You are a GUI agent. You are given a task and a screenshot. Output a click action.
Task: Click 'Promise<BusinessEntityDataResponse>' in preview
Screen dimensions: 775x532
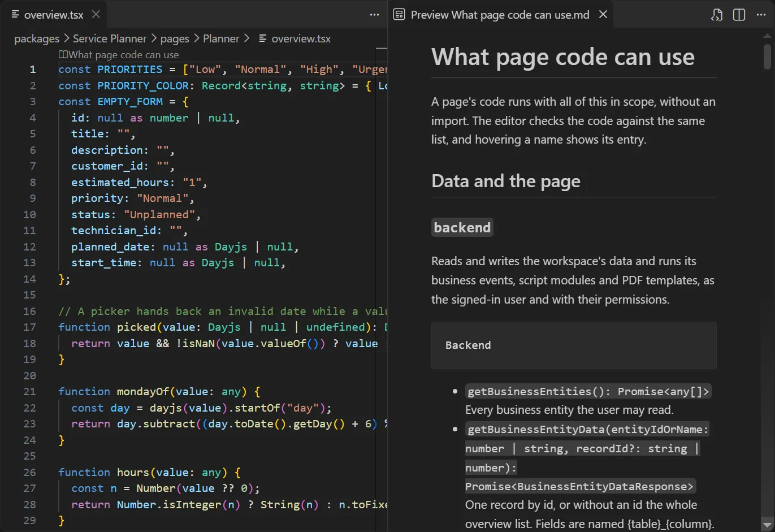coord(580,487)
